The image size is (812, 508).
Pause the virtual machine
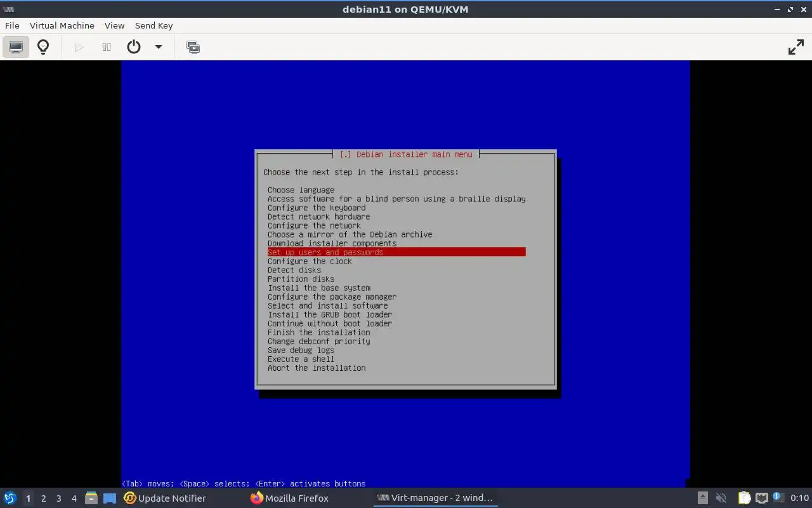pos(107,47)
